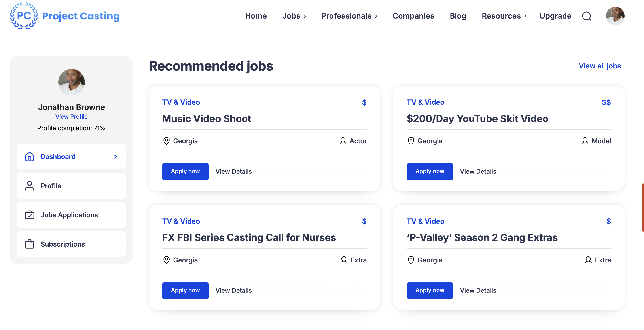Click the Subscriptions bag icon

point(30,244)
